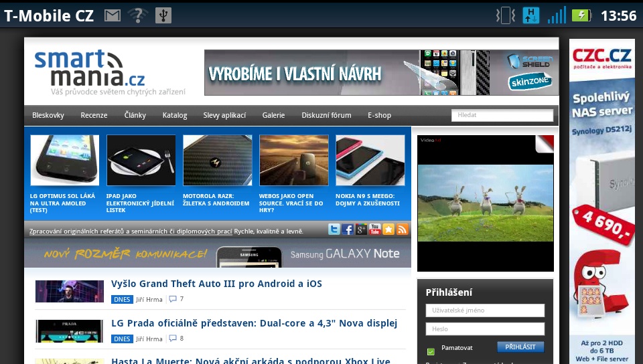
Task: Tap the signal strength bars icon
Action: 557,15
